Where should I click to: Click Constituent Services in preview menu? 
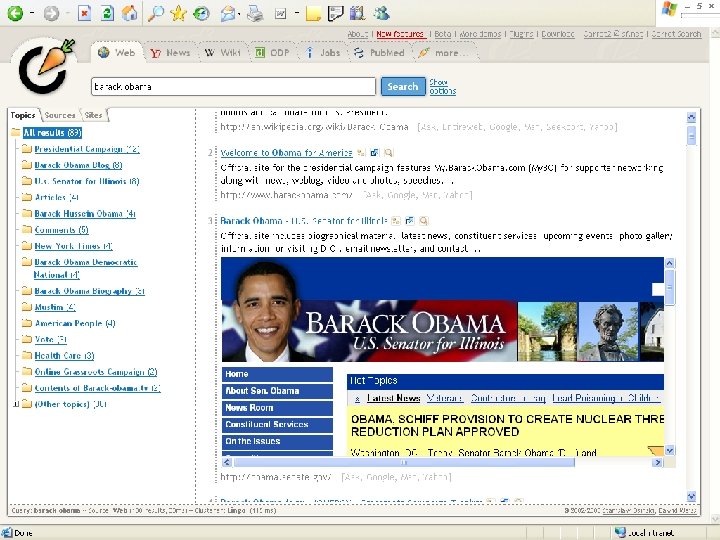[x=277, y=424]
